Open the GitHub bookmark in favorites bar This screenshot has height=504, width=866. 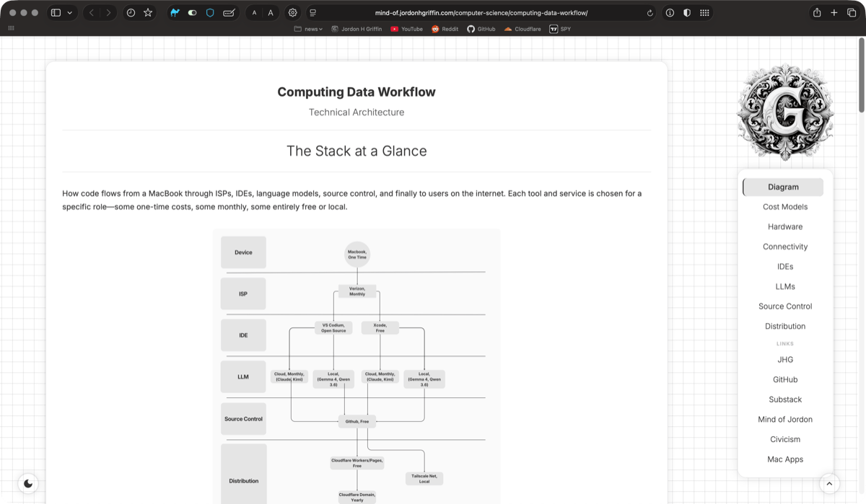click(x=481, y=29)
